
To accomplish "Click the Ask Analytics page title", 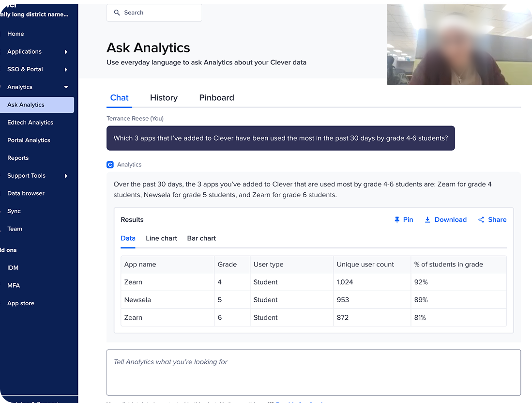I will click(x=148, y=48).
